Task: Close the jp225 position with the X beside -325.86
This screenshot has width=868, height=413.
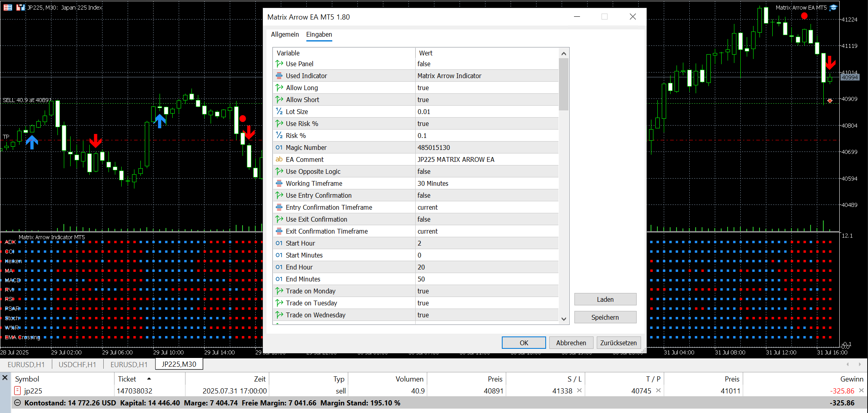Action: point(861,391)
